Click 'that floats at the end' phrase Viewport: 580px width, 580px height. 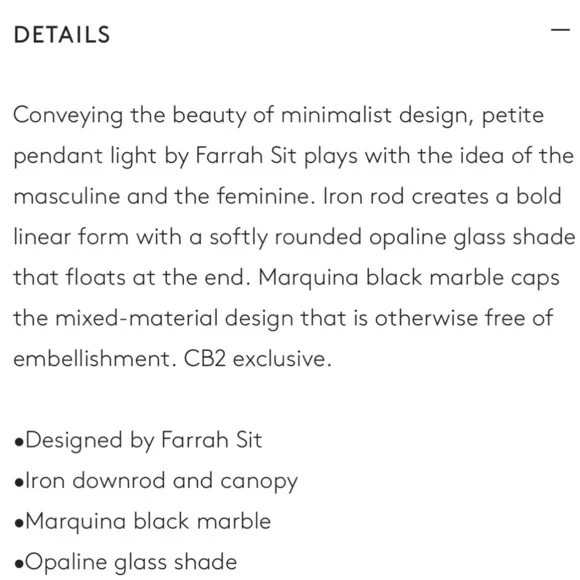[132, 277]
